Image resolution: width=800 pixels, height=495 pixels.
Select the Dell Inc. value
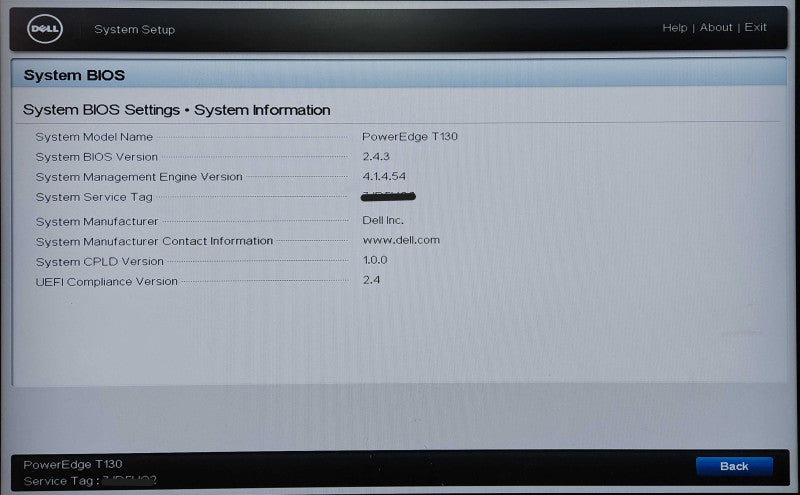383,220
